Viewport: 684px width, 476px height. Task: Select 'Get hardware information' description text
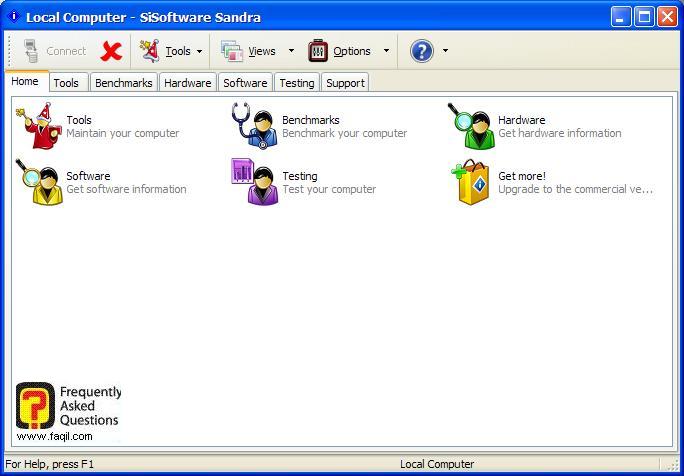(560, 133)
